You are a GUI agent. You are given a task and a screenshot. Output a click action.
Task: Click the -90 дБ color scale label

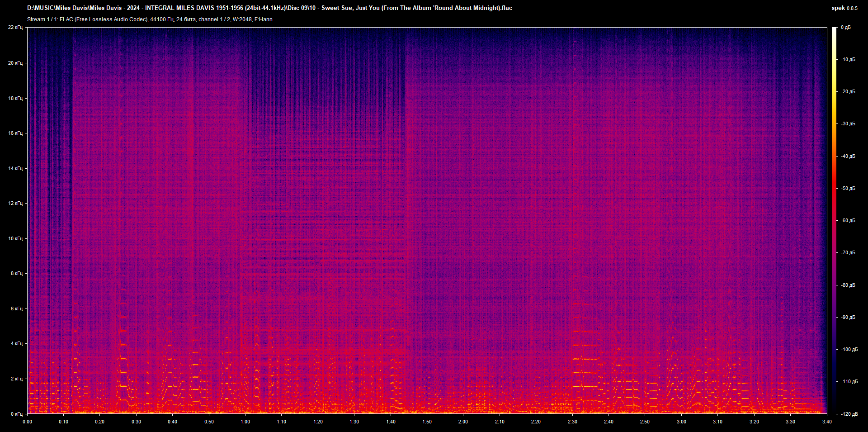(x=848, y=317)
